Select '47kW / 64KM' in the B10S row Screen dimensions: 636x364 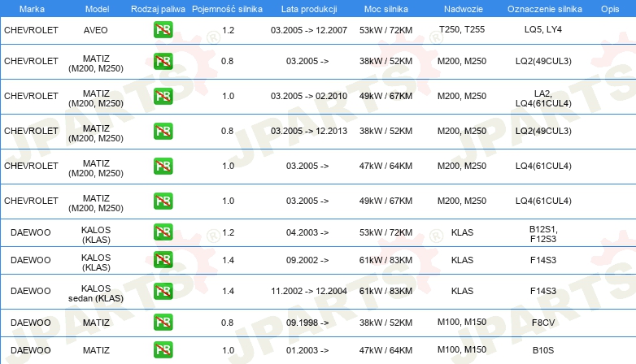[x=386, y=350]
